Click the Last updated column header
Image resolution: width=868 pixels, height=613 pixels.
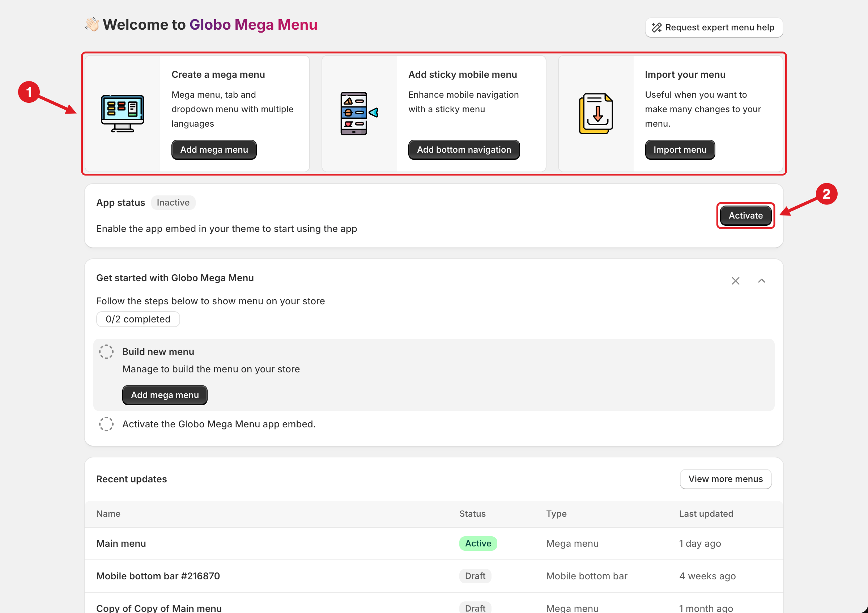click(x=706, y=514)
